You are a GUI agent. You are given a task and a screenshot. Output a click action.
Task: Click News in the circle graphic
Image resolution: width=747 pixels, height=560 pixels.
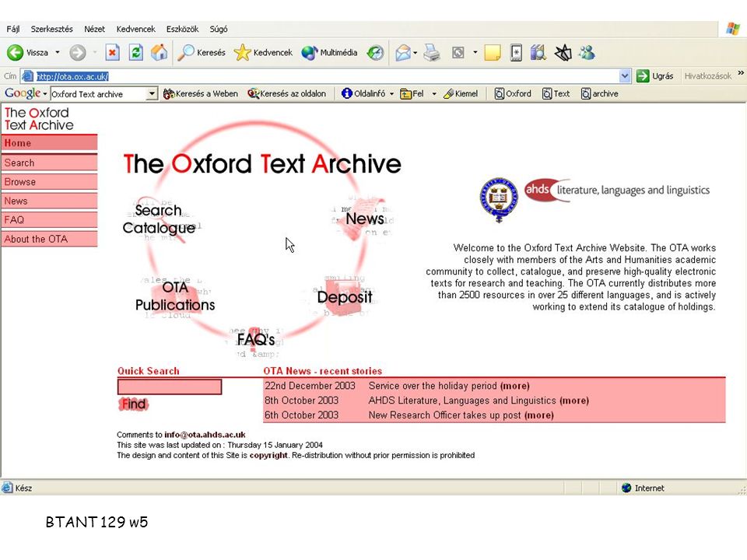pyautogui.click(x=365, y=219)
